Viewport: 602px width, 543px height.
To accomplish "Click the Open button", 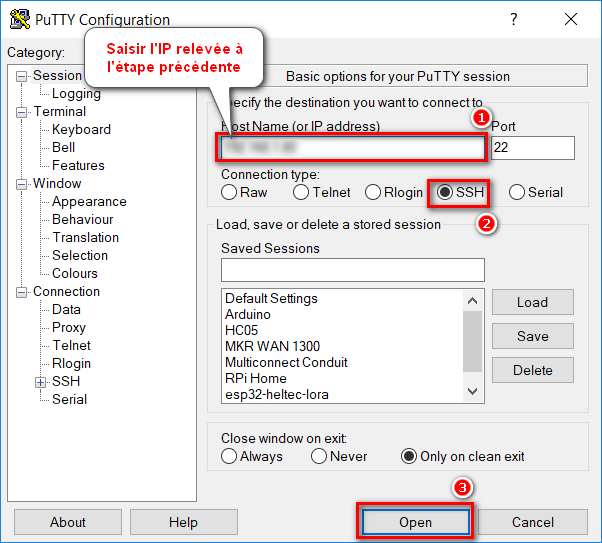I will pos(415,522).
